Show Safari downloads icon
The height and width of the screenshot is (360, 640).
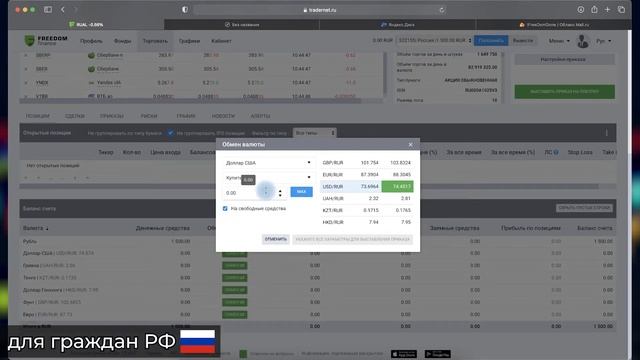[580, 9]
